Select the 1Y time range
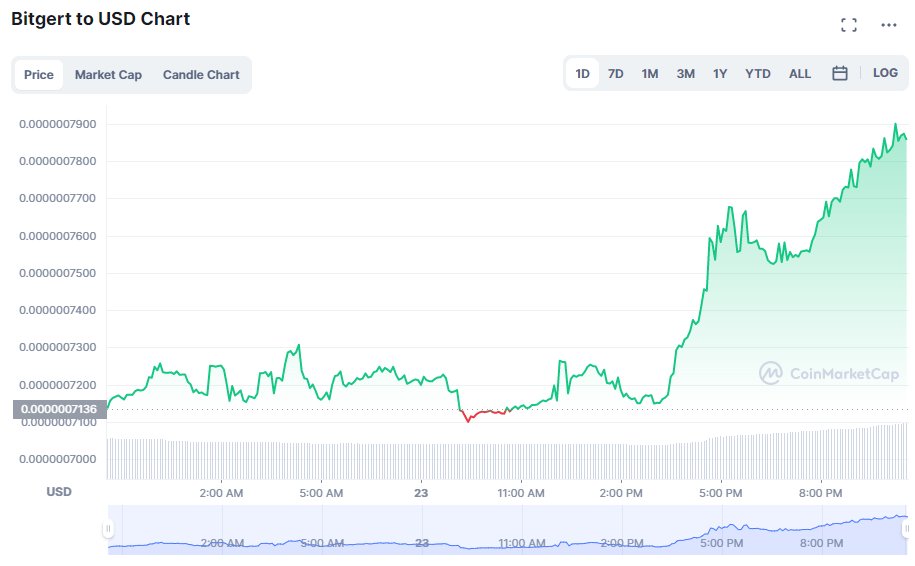Image resolution: width=915 pixels, height=566 pixels. [x=720, y=74]
